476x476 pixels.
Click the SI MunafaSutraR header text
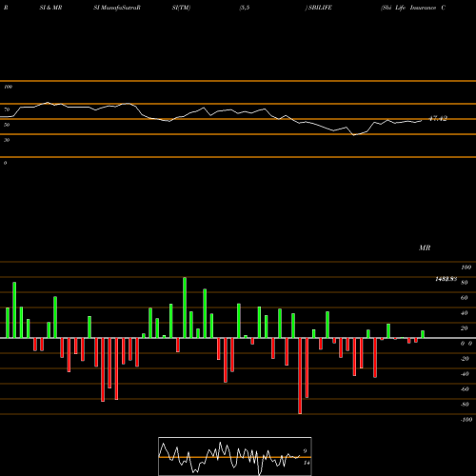coord(117,8)
